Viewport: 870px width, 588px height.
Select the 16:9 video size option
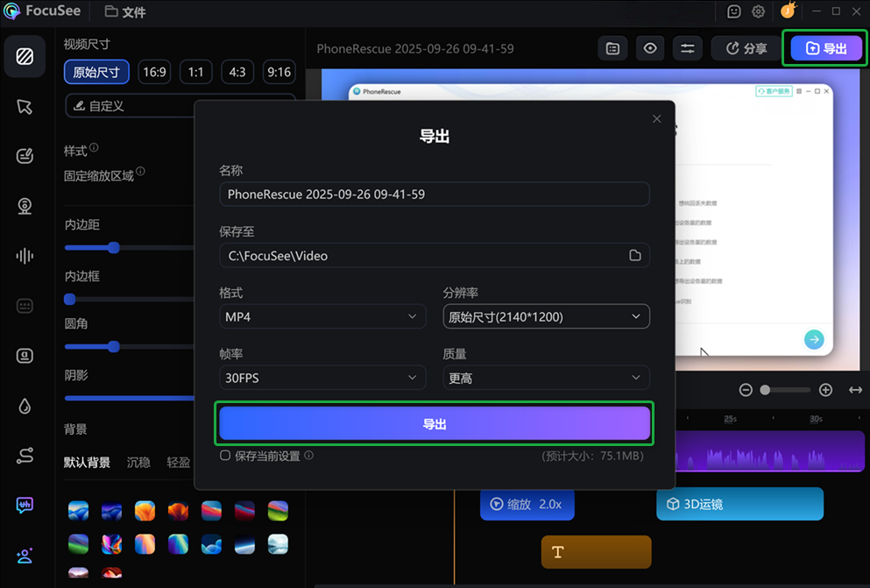154,72
